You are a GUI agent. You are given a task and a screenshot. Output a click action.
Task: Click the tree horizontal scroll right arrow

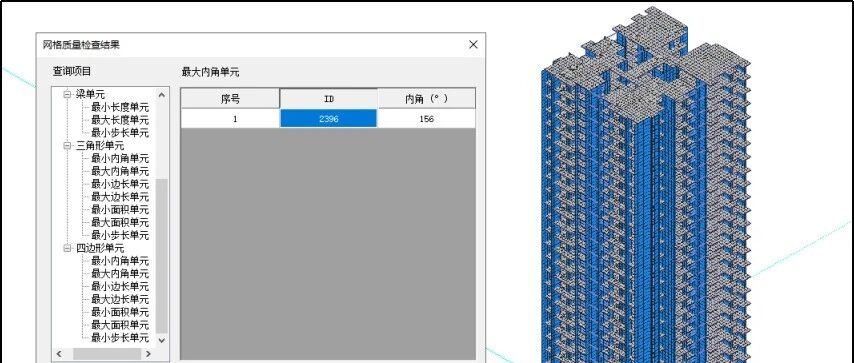pyautogui.click(x=149, y=354)
